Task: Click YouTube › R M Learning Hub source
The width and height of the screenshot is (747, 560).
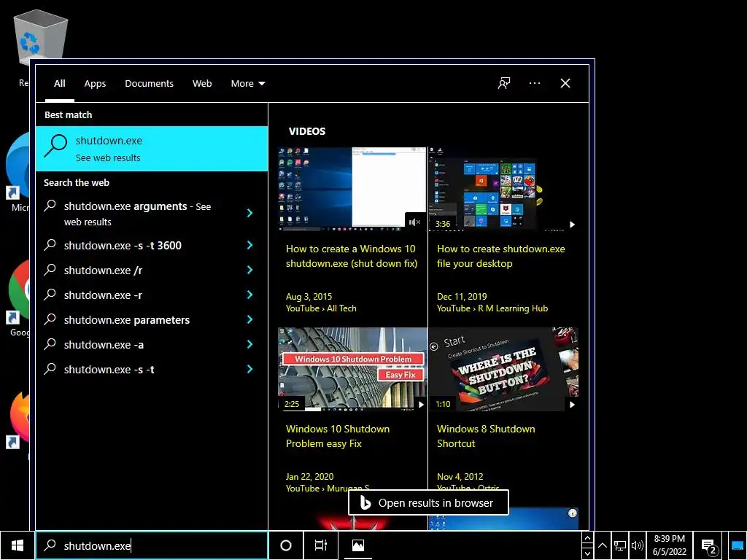Action: coord(492,308)
